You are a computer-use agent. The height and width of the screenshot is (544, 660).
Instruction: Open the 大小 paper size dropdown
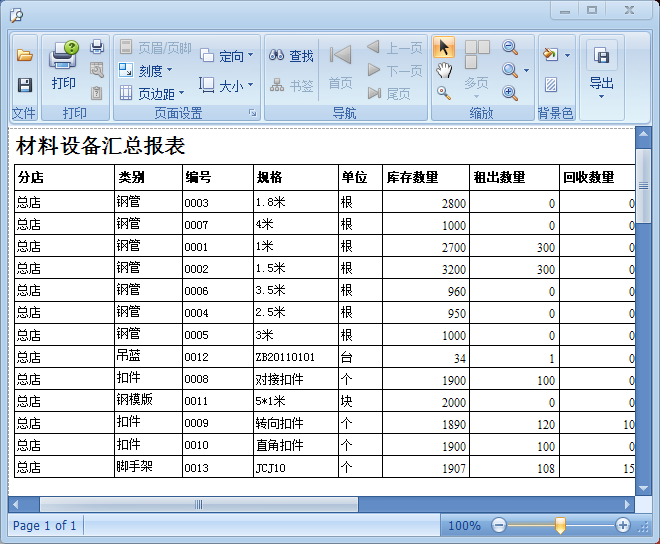pos(227,85)
